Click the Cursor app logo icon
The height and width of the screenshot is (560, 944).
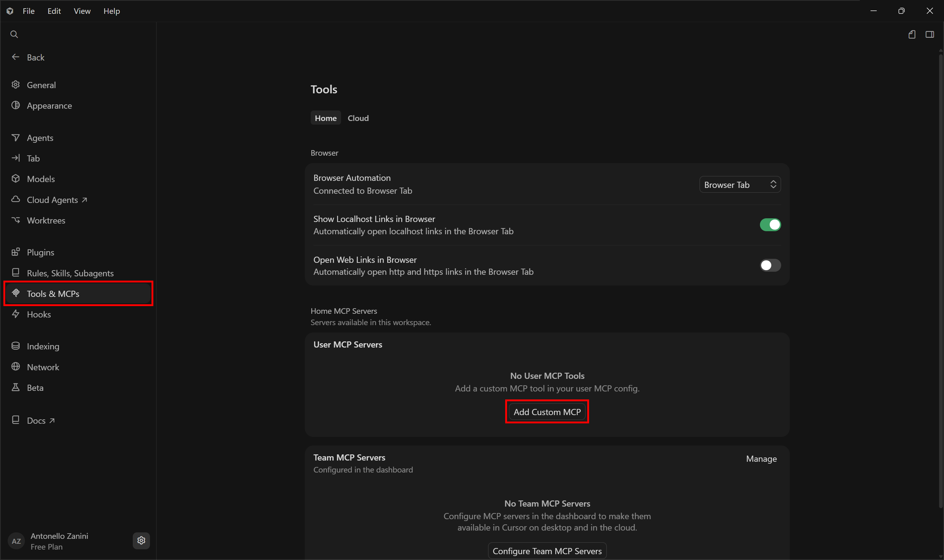click(10, 11)
